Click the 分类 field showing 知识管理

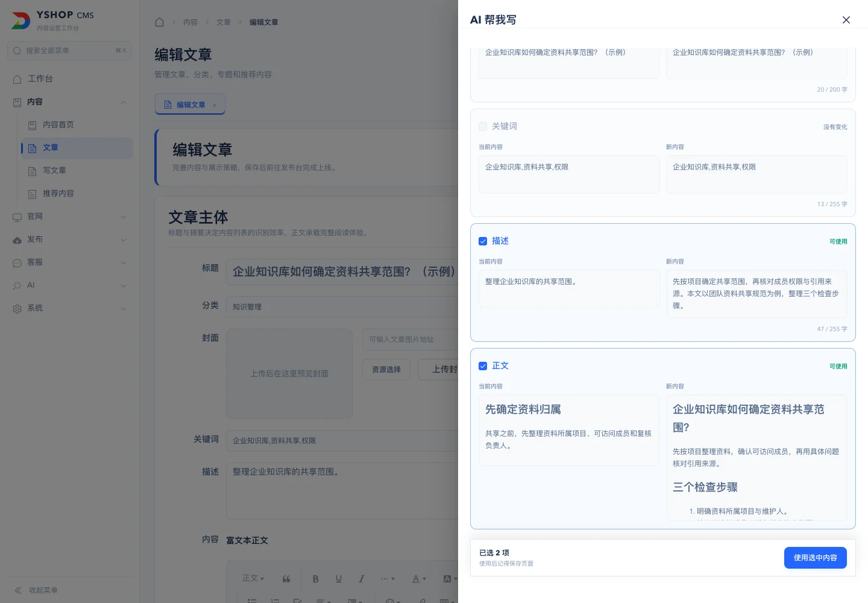click(x=342, y=306)
